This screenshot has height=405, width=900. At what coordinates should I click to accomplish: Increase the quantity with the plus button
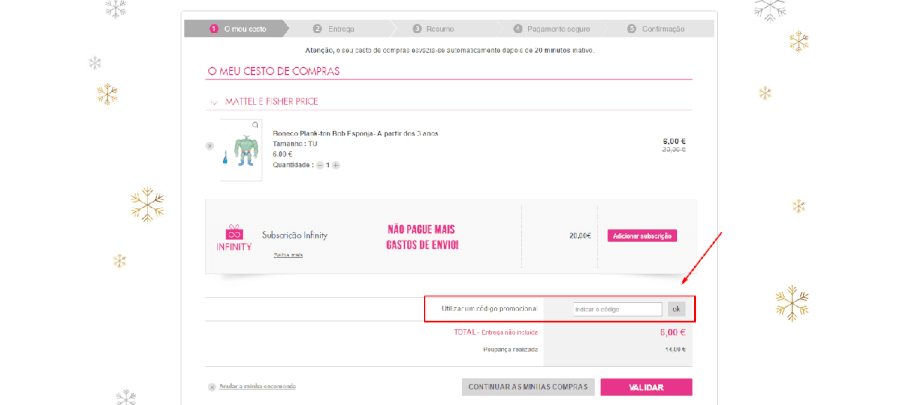point(336,165)
